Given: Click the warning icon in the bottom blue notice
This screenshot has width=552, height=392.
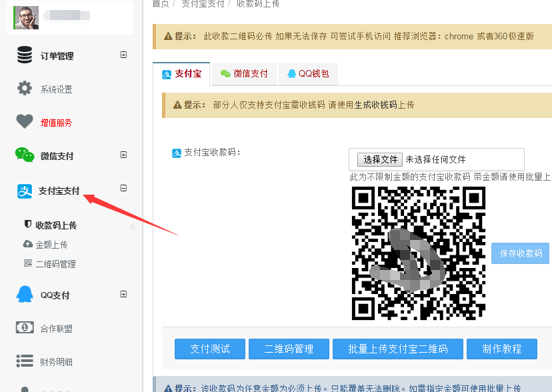Looking at the screenshot, I should (x=168, y=389).
